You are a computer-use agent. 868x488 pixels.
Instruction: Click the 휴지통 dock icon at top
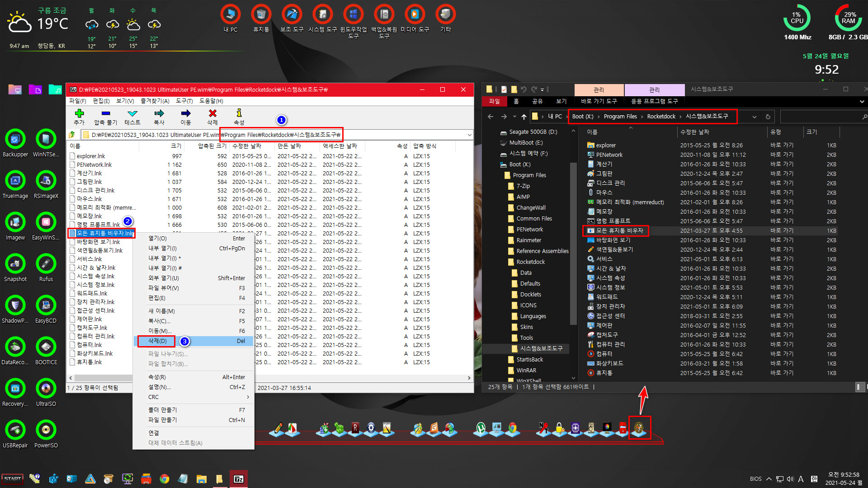coord(261,14)
